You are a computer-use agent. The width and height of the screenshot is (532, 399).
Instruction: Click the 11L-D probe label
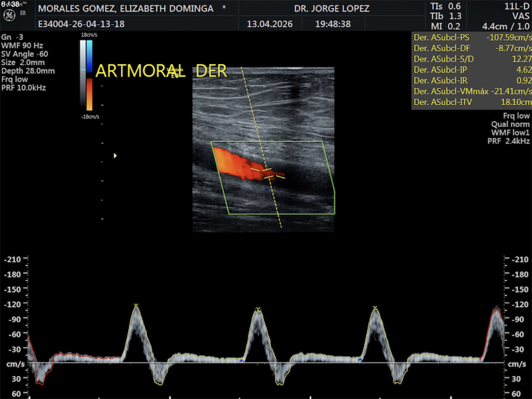tap(517, 6)
